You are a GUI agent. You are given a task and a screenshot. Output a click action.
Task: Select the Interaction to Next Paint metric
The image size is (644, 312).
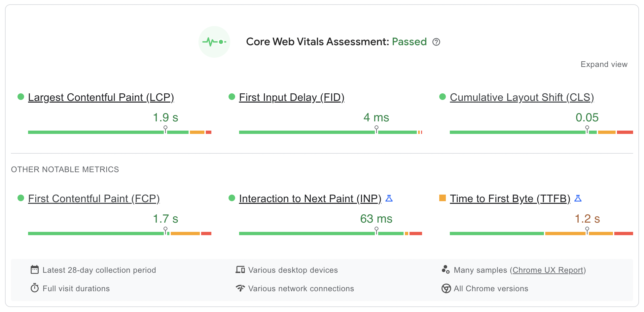point(310,199)
